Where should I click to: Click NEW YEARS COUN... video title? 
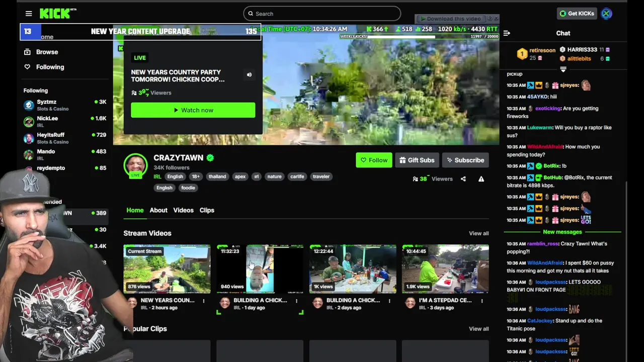[168, 300]
